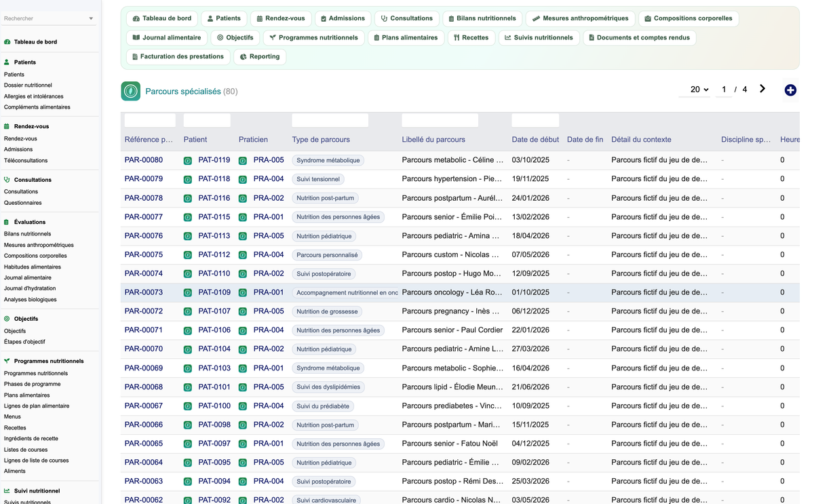Open sidebar Questionnaires link
Image resolution: width=814 pixels, height=504 pixels.
[x=23, y=203]
